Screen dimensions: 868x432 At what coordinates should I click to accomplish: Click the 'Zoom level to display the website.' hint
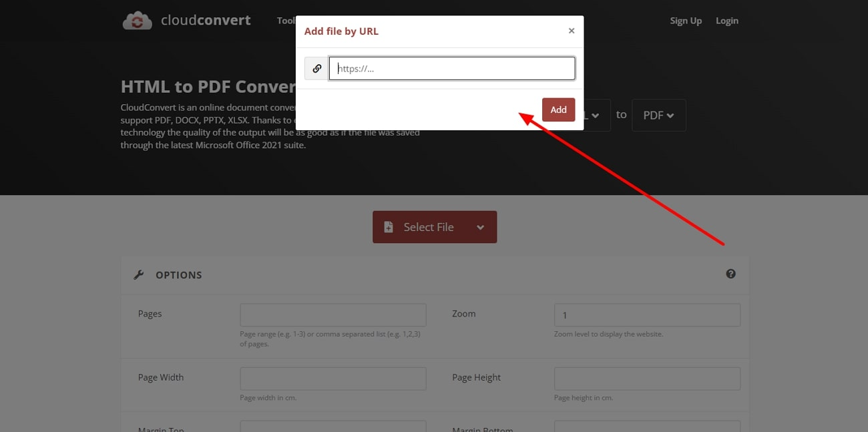pyautogui.click(x=608, y=334)
